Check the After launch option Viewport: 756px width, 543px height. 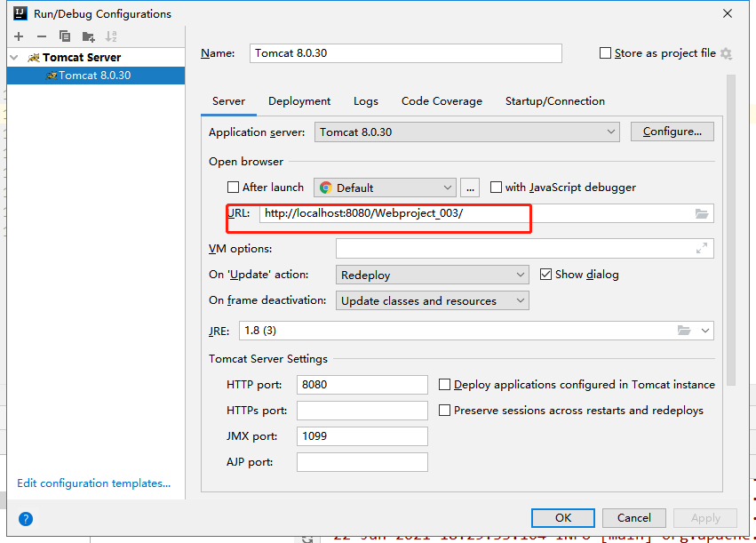tap(233, 188)
